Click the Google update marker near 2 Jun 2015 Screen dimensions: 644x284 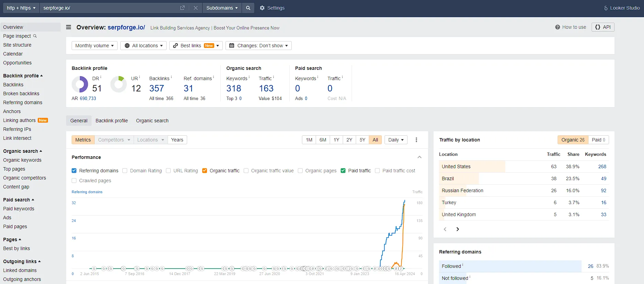(94, 269)
